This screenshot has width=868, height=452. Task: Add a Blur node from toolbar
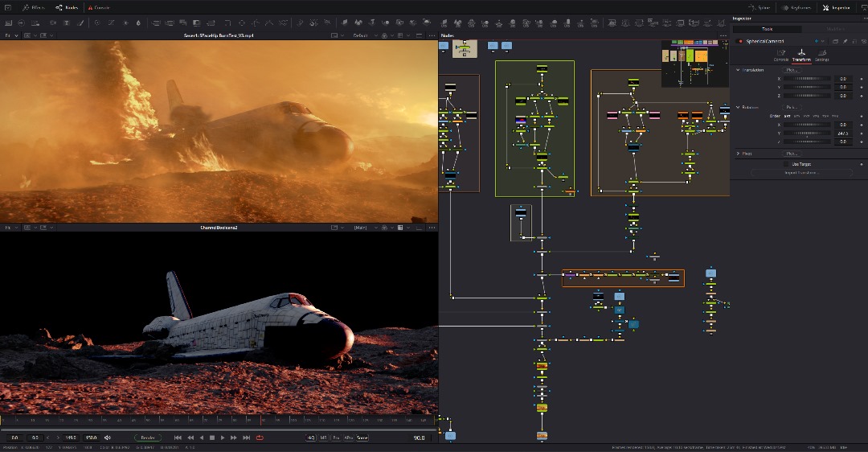click(138, 23)
